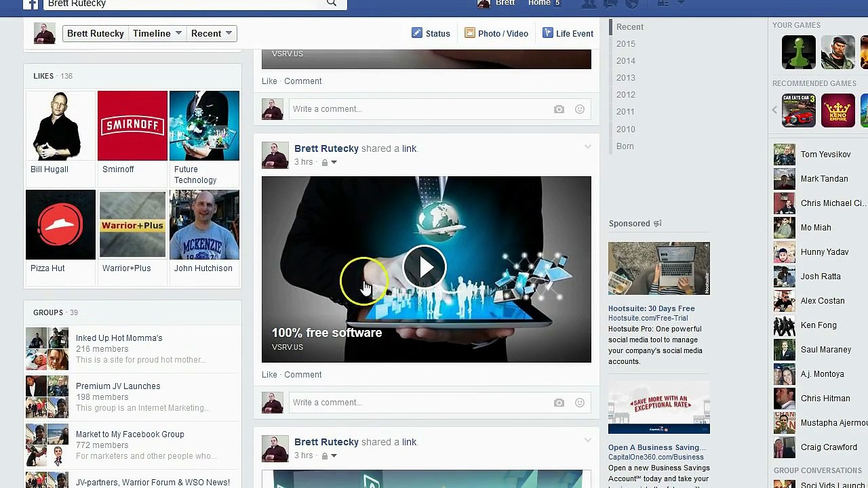Open account menu arrow in top bar
The height and width of the screenshot is (488, 868).
[681, 3]
